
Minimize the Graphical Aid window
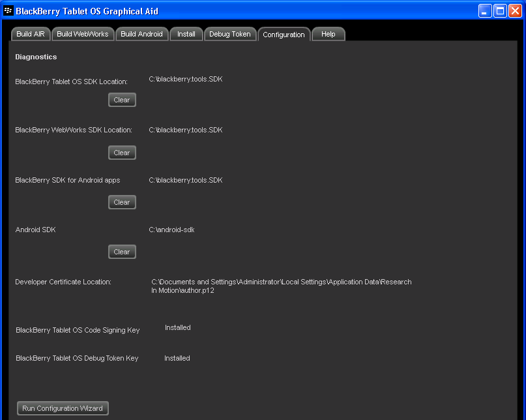coord(485,10)
